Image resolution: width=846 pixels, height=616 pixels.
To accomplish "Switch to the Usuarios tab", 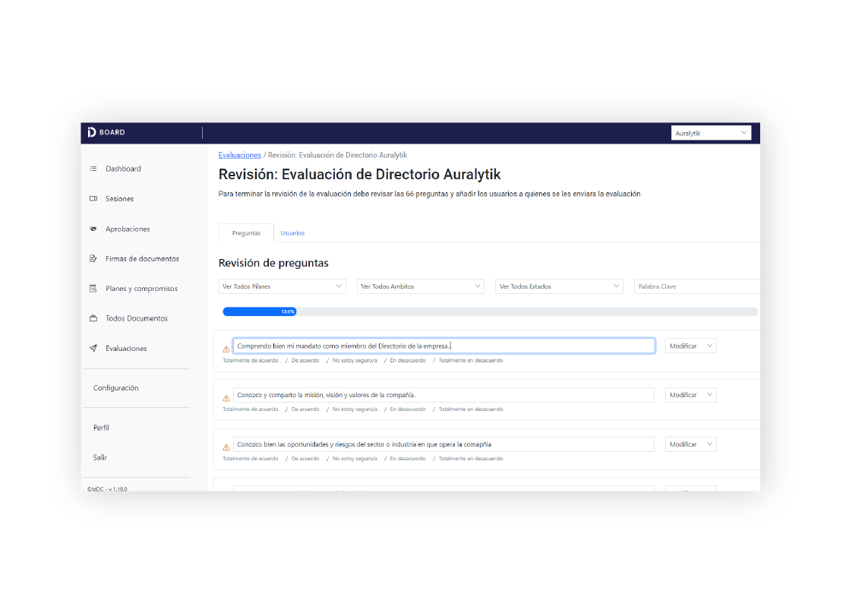I will coord(292,233).
